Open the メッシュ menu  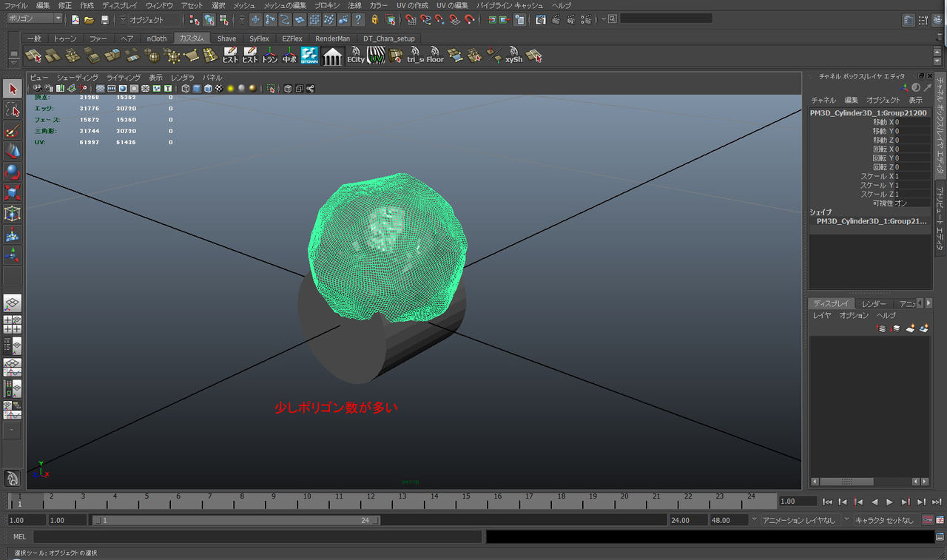click(245, 5)
